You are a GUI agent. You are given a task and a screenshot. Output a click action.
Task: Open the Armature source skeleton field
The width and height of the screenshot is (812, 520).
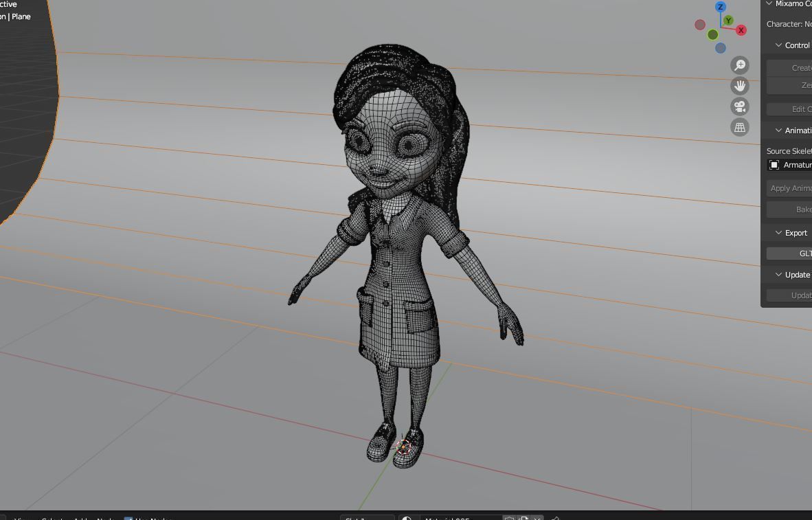click(x=789, y=165)
